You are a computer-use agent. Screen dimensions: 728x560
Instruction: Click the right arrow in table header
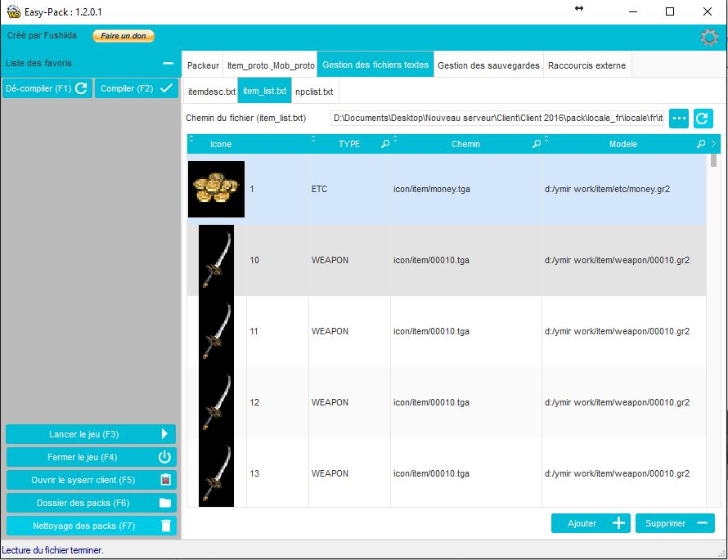pyautogui.click(x=713, y=144)
